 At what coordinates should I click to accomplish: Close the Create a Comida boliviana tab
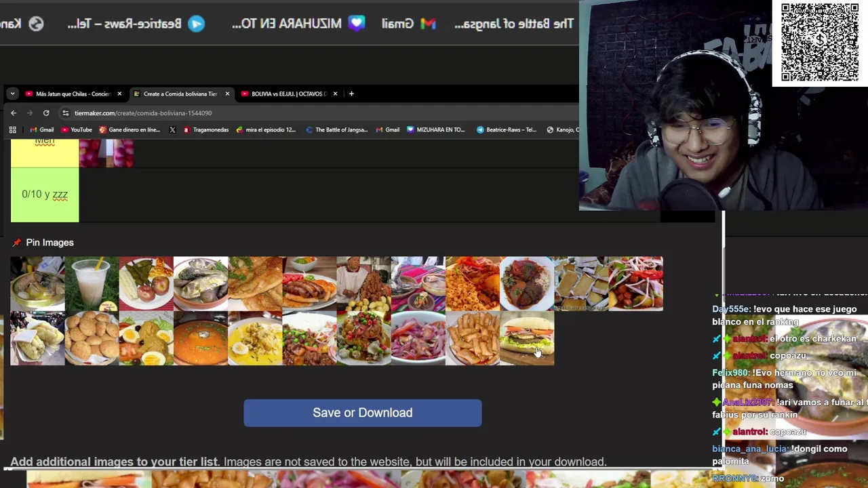227,94
